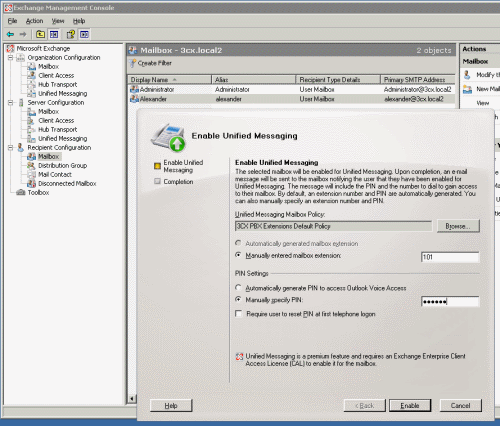This screenshot has height=426, width=500.
Task: Click Browse button for mailbox policy
Action: point(458,226)
